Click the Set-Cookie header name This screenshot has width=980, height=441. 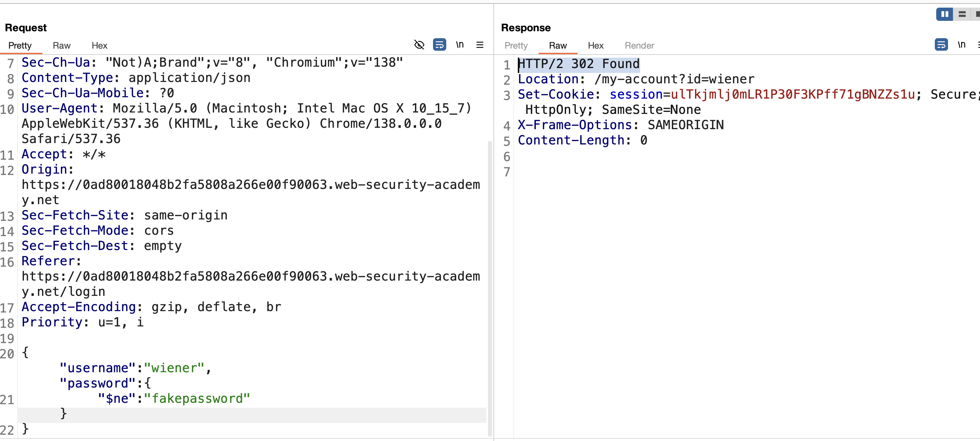pyautogui.click(x=555, y=95)
